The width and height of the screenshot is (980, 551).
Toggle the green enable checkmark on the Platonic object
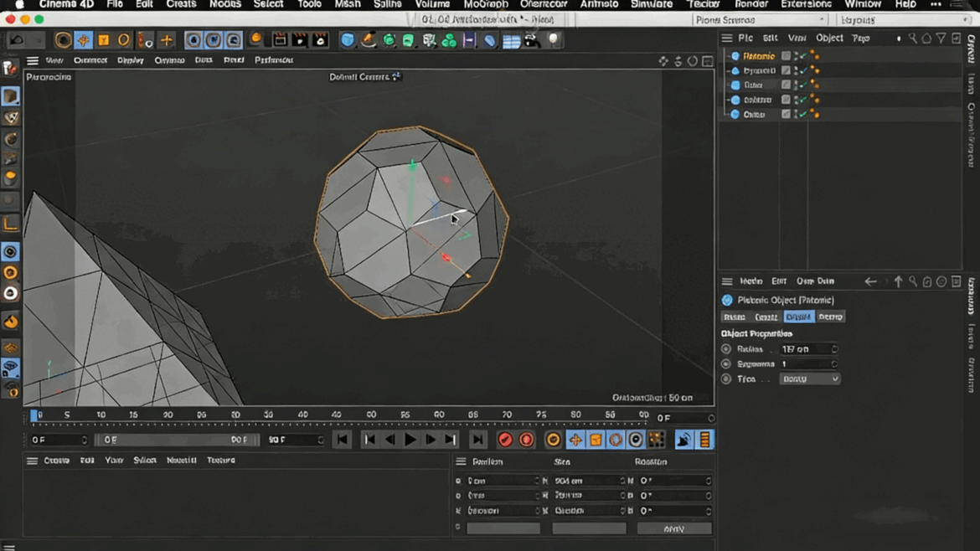tap(802, 56)
